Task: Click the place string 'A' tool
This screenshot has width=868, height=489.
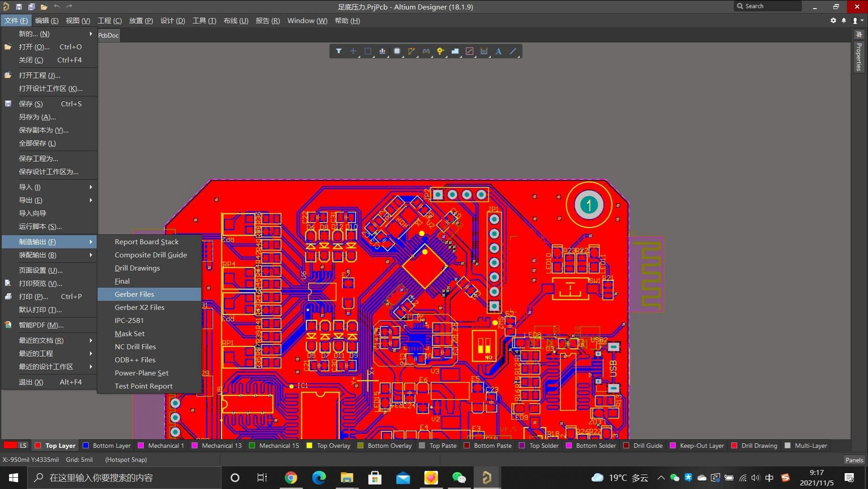Action: click(498, 51)
